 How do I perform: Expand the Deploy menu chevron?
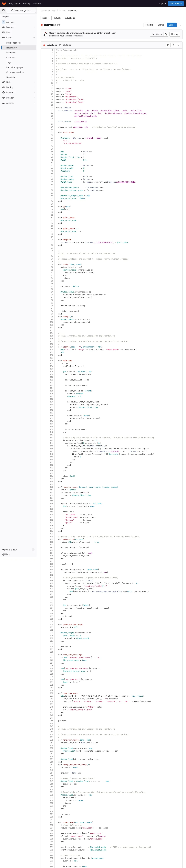(34, 87)
